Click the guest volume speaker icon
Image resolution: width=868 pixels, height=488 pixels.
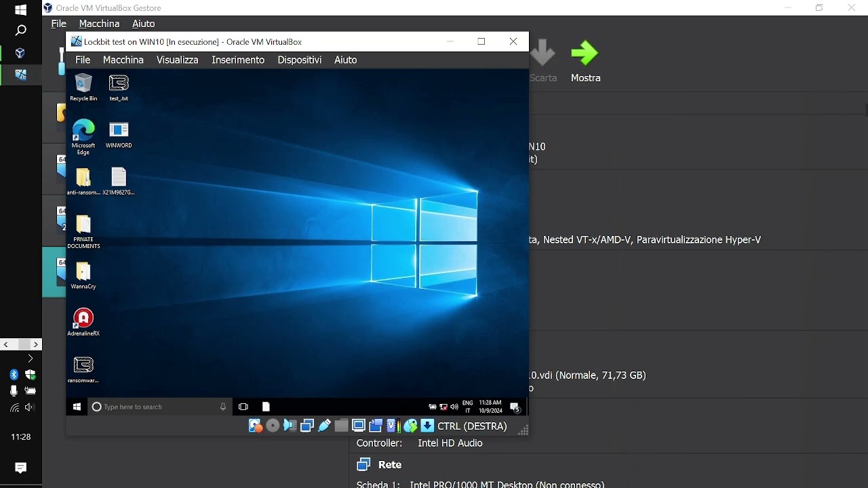click(x=454, y=407)
